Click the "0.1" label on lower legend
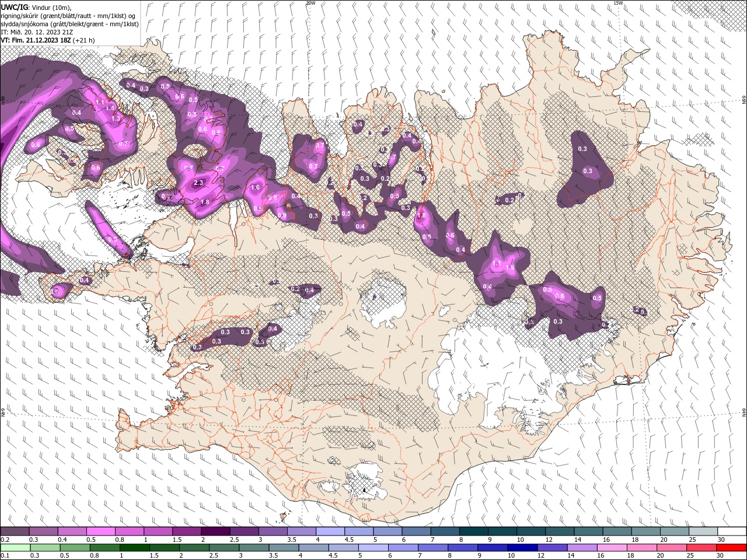The height and width of the screenshot is (560, 747). 5,556
